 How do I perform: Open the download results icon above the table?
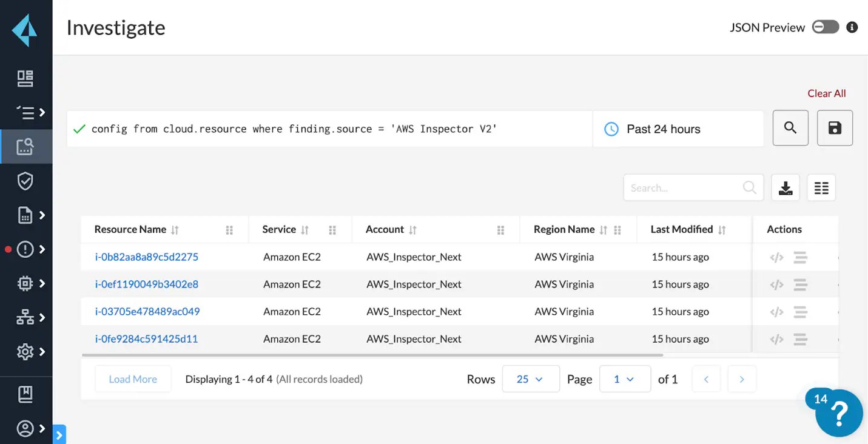point(786,187)
